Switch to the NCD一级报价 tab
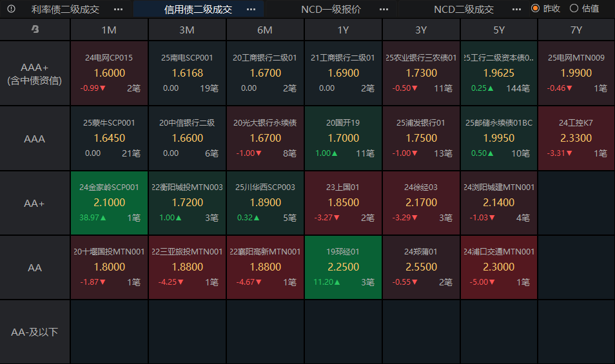This screenshot has width=615, height=364. coord(331,10)
